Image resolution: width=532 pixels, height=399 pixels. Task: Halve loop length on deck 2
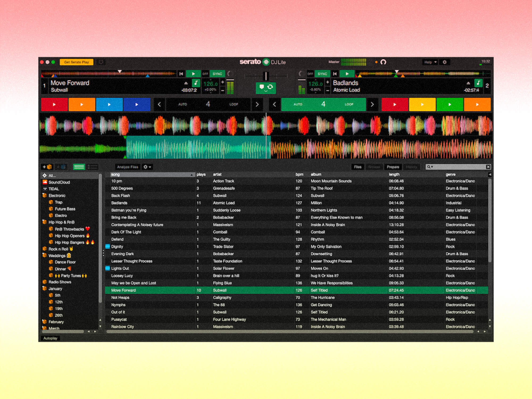275,104
